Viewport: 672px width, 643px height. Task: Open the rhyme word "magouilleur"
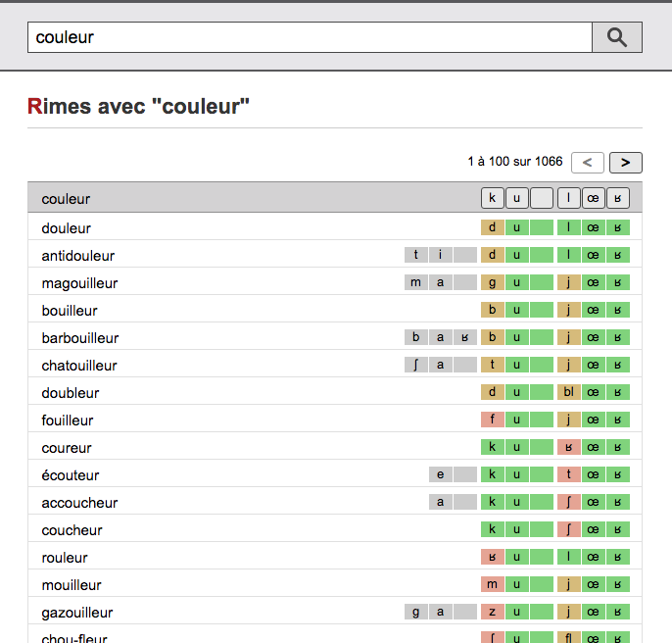tap(79, 283)
